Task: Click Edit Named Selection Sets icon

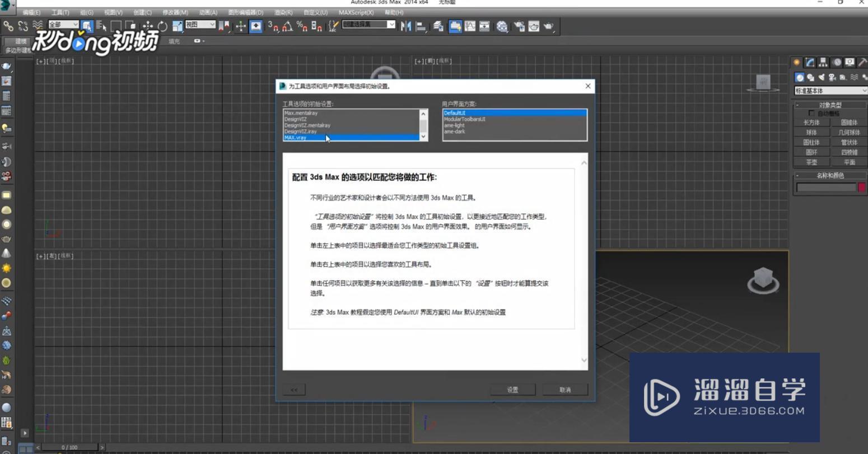Action: click(x=334, y=26)
